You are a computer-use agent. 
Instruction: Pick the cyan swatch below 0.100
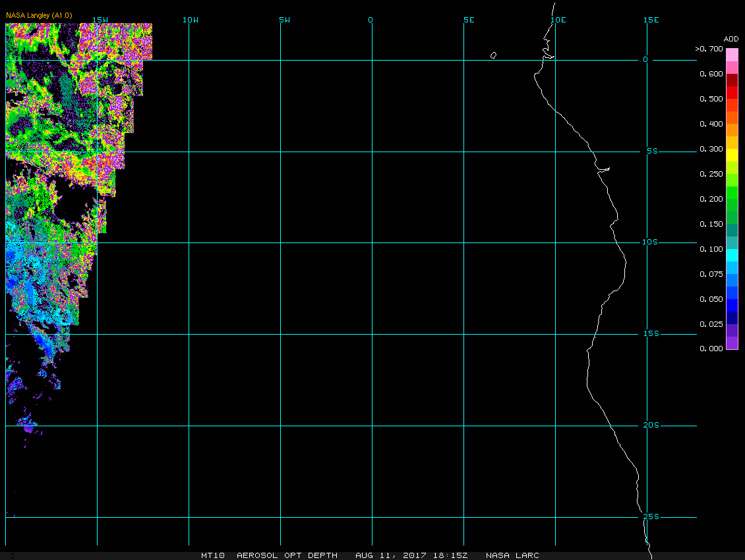(732, 256)
